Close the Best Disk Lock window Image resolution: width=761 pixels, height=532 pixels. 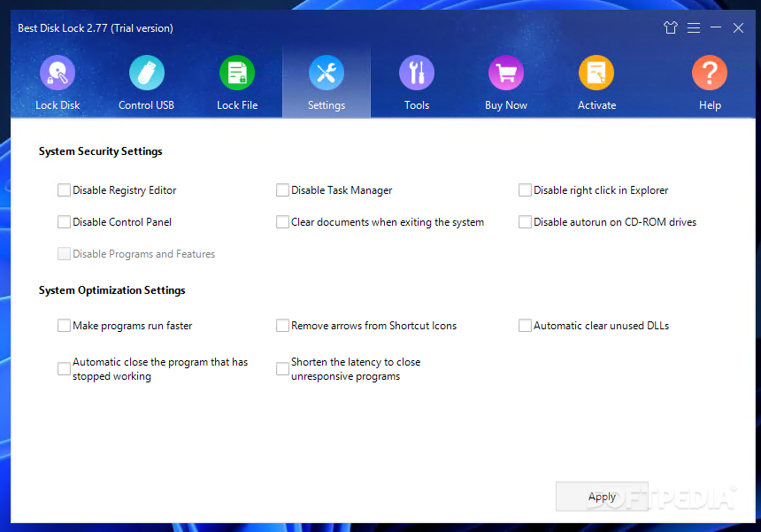[x=738, y=28]
